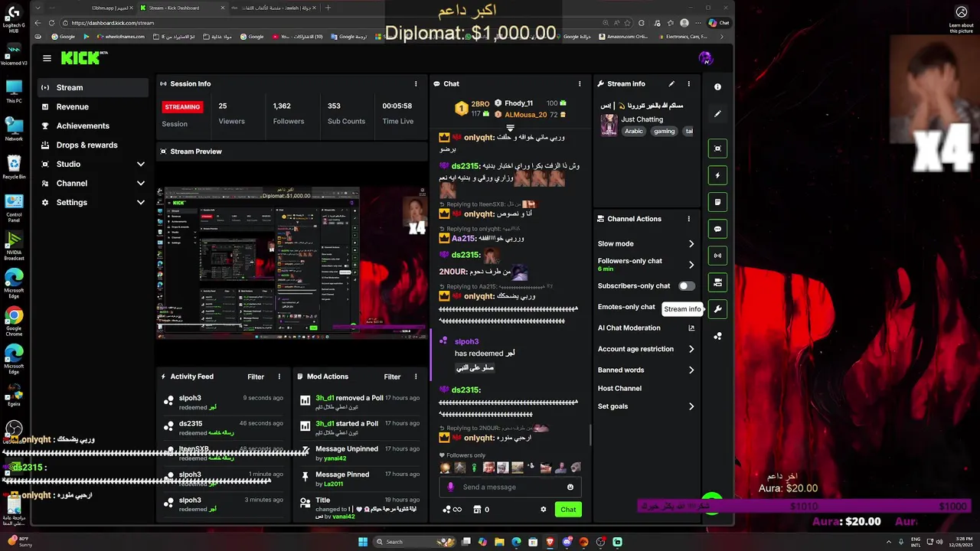This screenshot has width=980, height=551.
Task: Open Session Info options menu
Action: pos(416,83)
